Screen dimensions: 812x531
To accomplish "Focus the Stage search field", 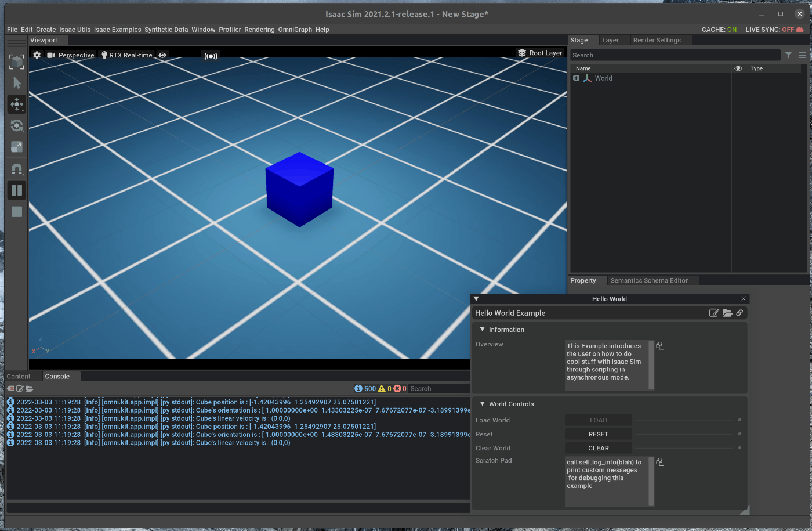I will click(675, 55).
